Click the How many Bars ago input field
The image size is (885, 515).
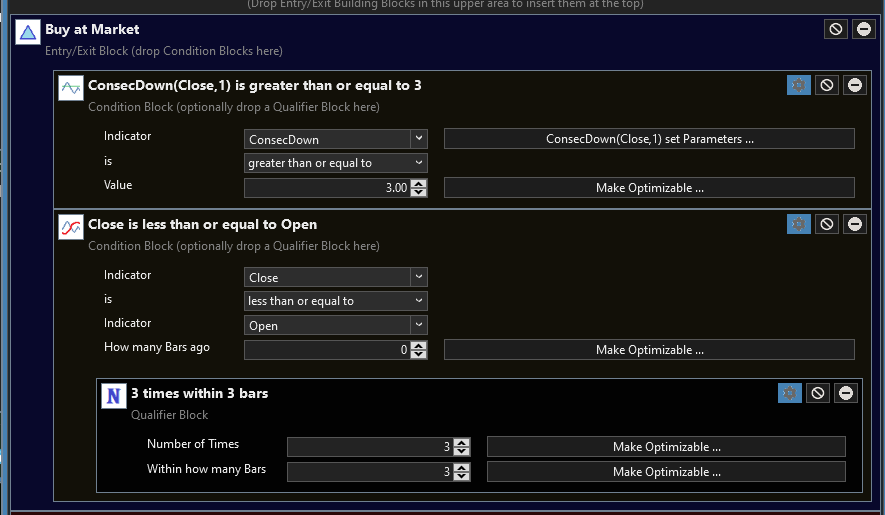click(x=326, y=350)
